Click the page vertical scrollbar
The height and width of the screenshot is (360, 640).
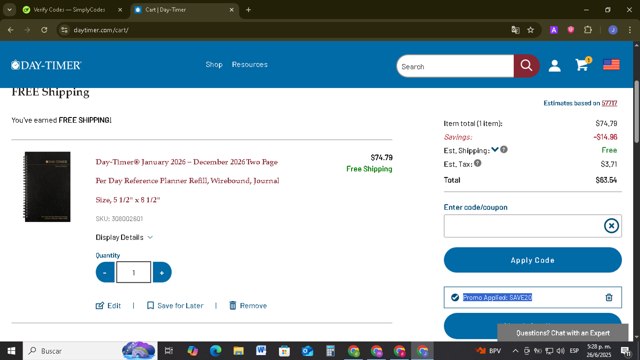tap(637, 111)
